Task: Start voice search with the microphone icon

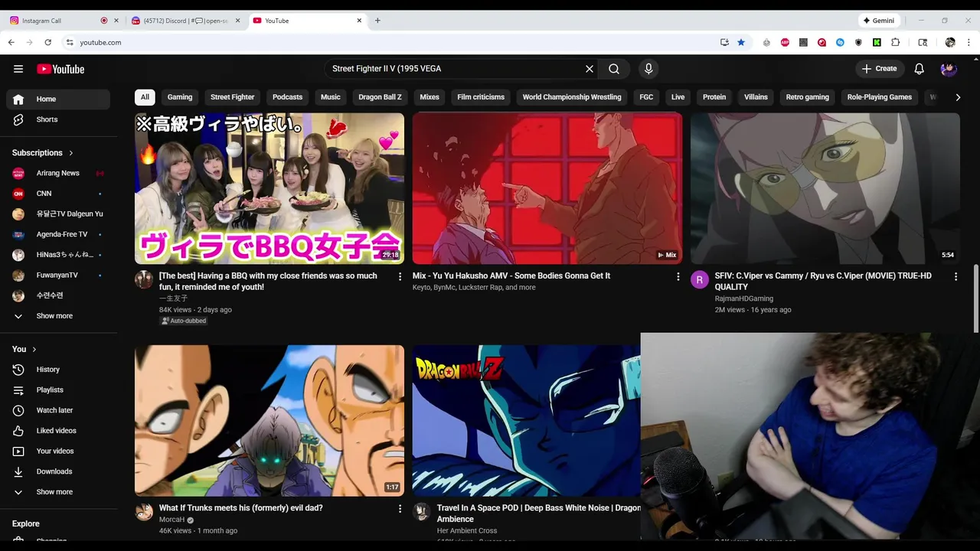Action: click(648, 69)
